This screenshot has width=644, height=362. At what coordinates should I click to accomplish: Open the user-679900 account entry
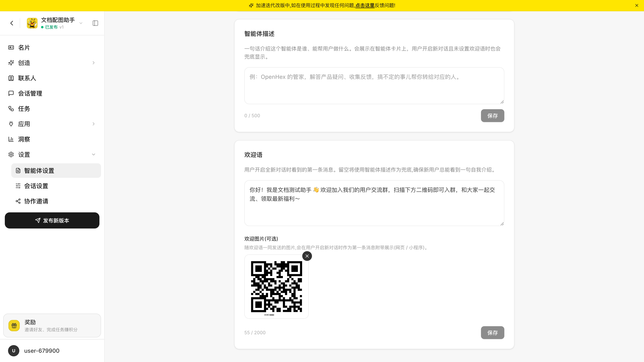pos(52,351)
